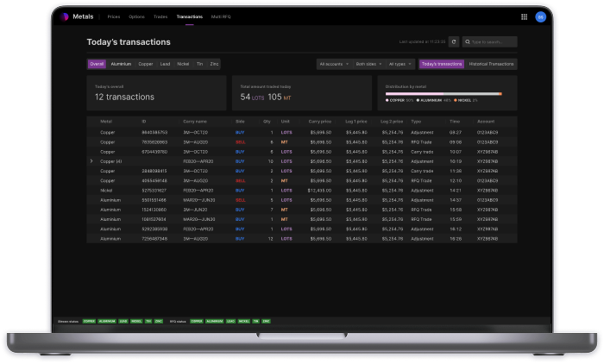Click the Type to search field
Image resolution: width=604 pixels, height=364 pixels.
pos(492,41)
